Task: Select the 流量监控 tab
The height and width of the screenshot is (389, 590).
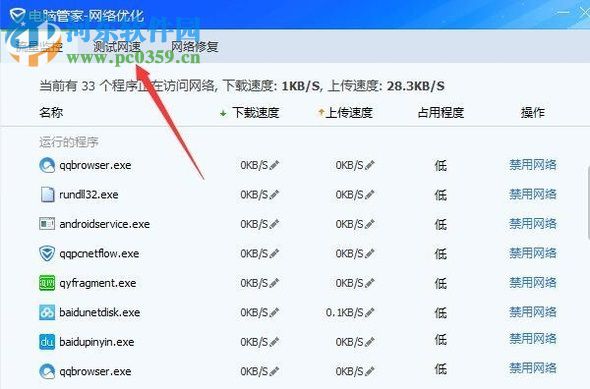Action: click(39, 47)
